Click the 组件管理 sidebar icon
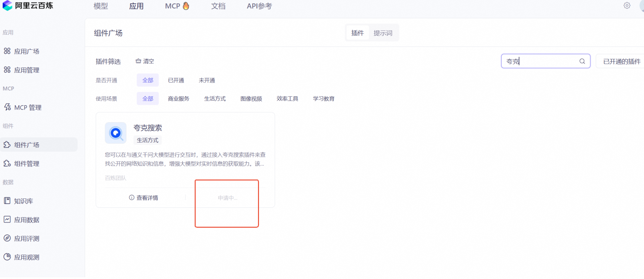This screenshot has height=279, width=644. tap(7, 163)
